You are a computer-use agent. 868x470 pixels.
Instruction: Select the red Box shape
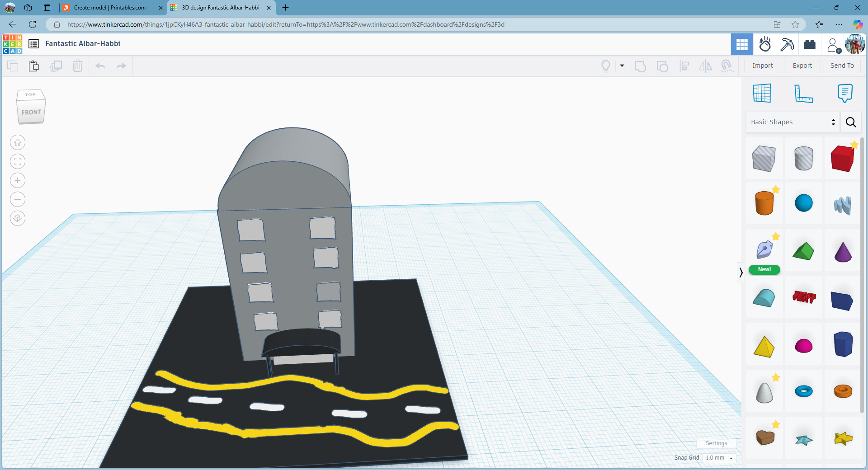pos(843,158)
